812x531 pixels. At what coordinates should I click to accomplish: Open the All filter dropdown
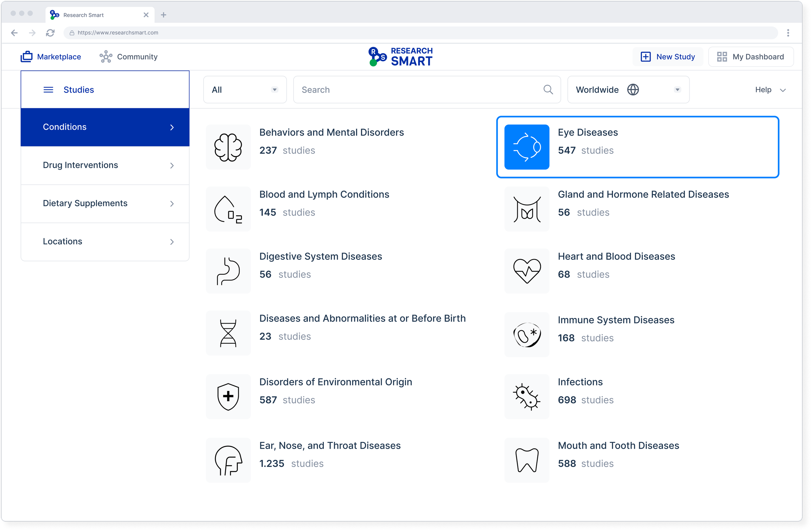point(245,90)
